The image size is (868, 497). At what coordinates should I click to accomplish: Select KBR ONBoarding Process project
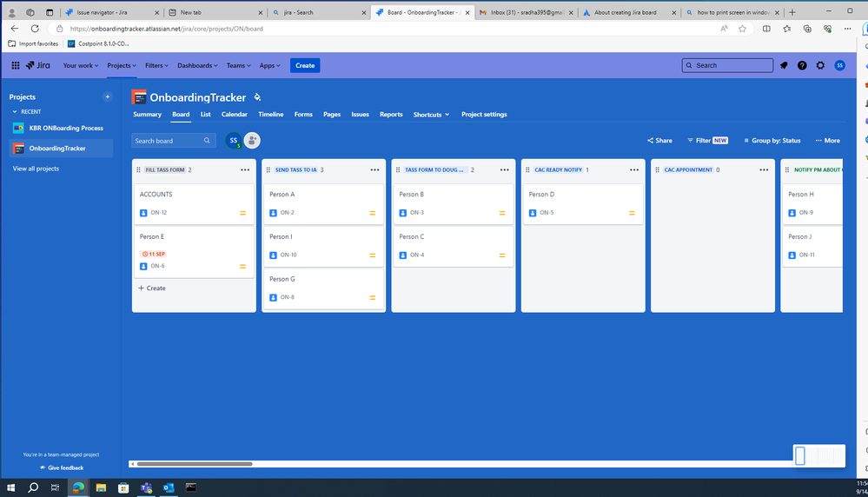coord(61,128)
